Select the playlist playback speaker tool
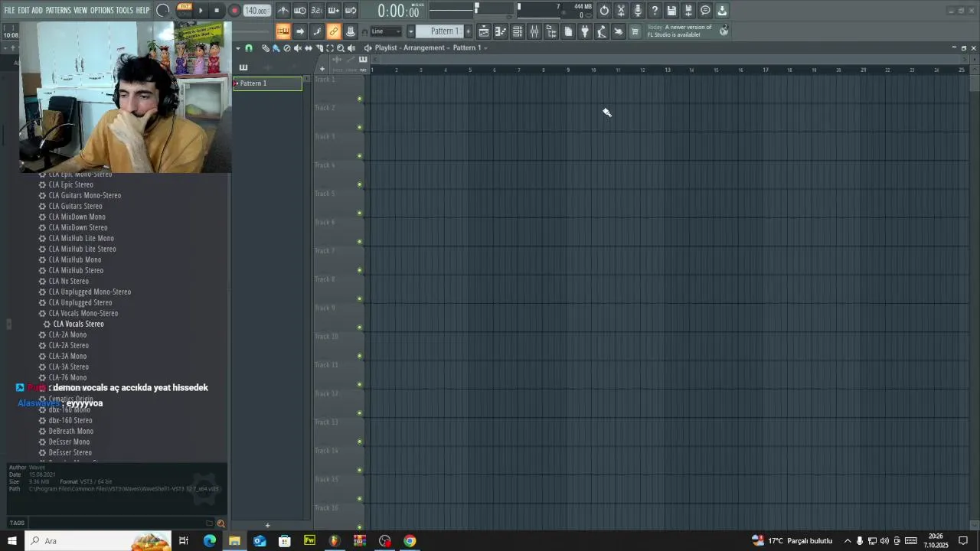The image size is (980, 551). point(351,48)
